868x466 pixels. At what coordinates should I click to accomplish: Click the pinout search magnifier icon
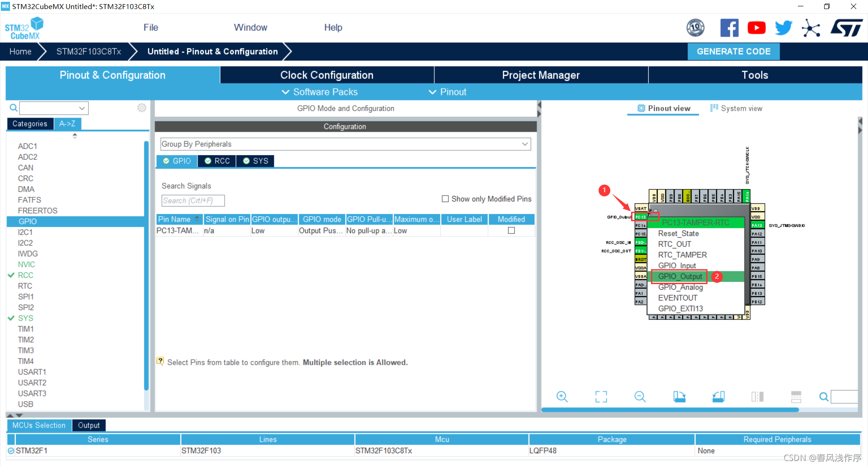(x=824, y=397)
